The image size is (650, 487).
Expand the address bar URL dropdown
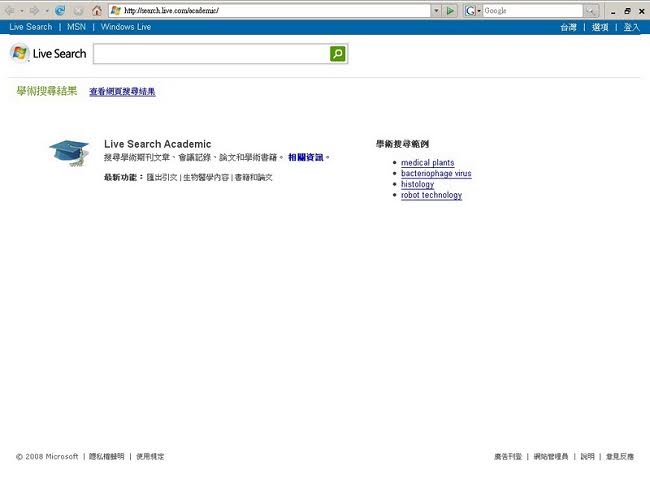[x=436, y=10]
